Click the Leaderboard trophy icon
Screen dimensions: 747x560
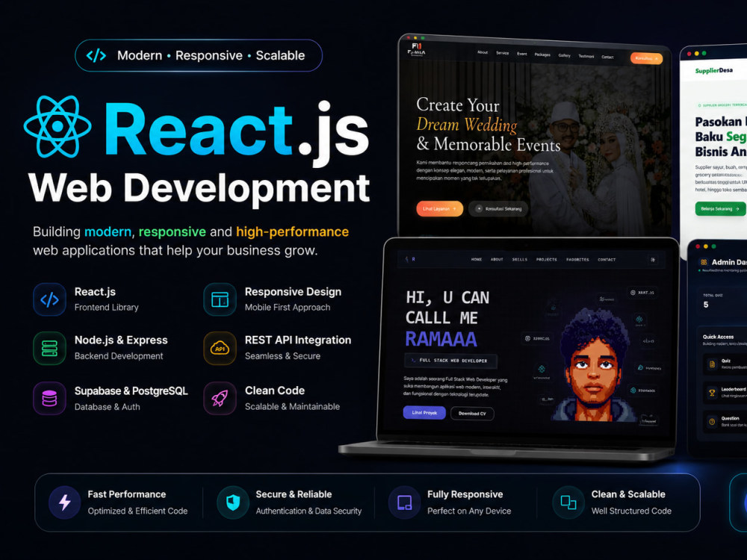click(x=712, y=393)
